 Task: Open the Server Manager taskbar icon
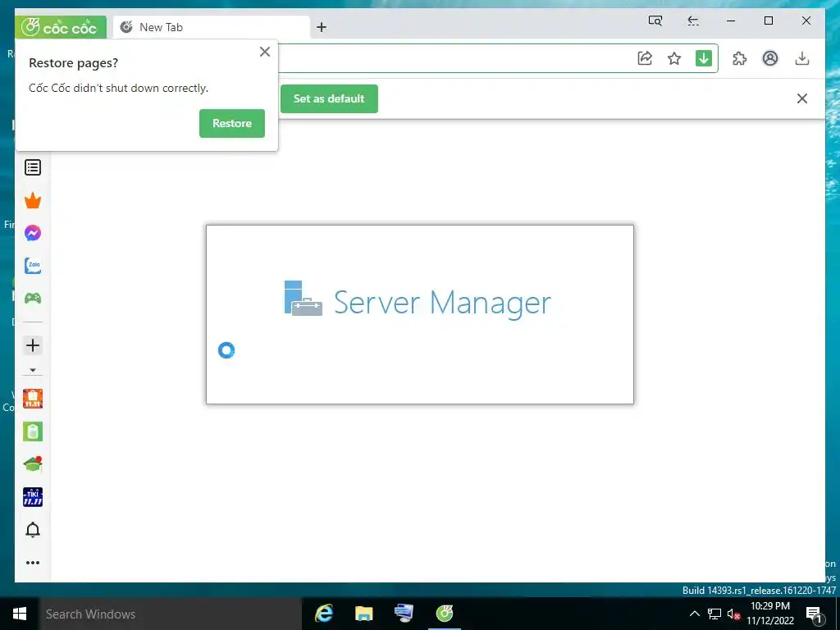pos(404,614)
